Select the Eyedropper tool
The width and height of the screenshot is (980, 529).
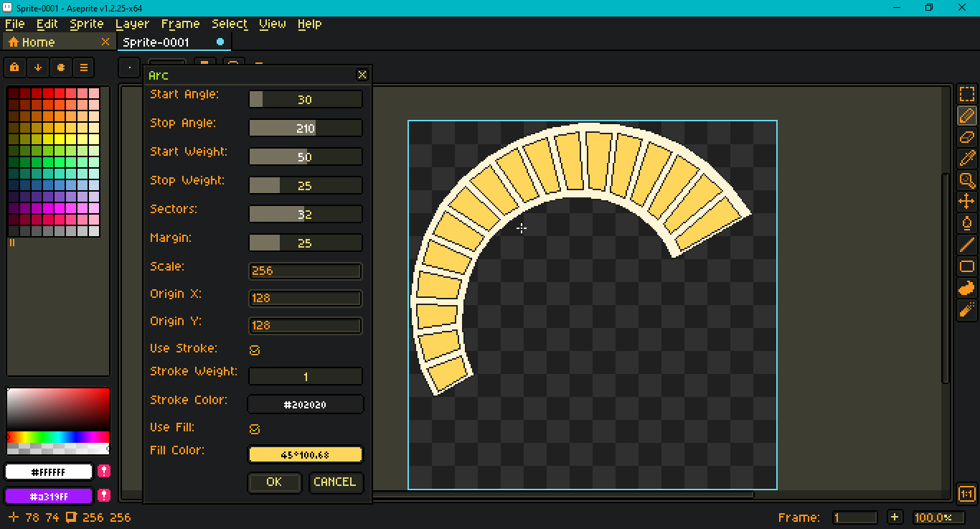click(966, 159)
